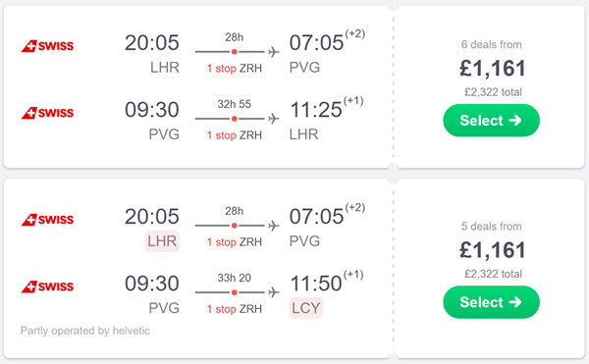Viewport: 589px width, 364px height.
Task: Click the Select button for 6 deals offer
Action: pyautogui.click(x=491, y=121)
